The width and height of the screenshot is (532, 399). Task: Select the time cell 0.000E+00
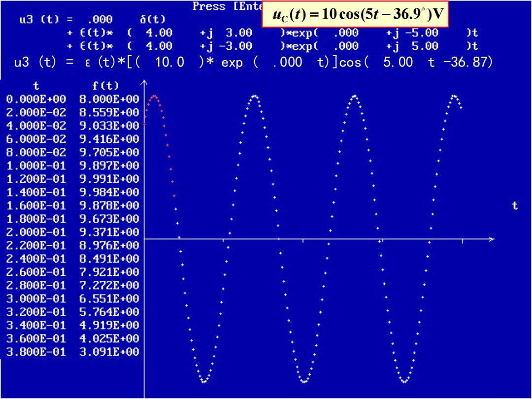[36, 100]
